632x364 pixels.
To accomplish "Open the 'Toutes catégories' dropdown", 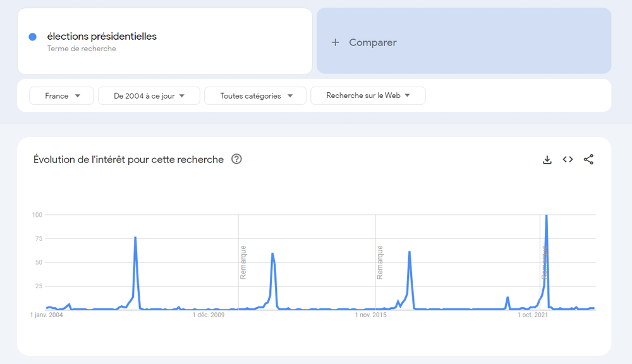I will point(255,96).
